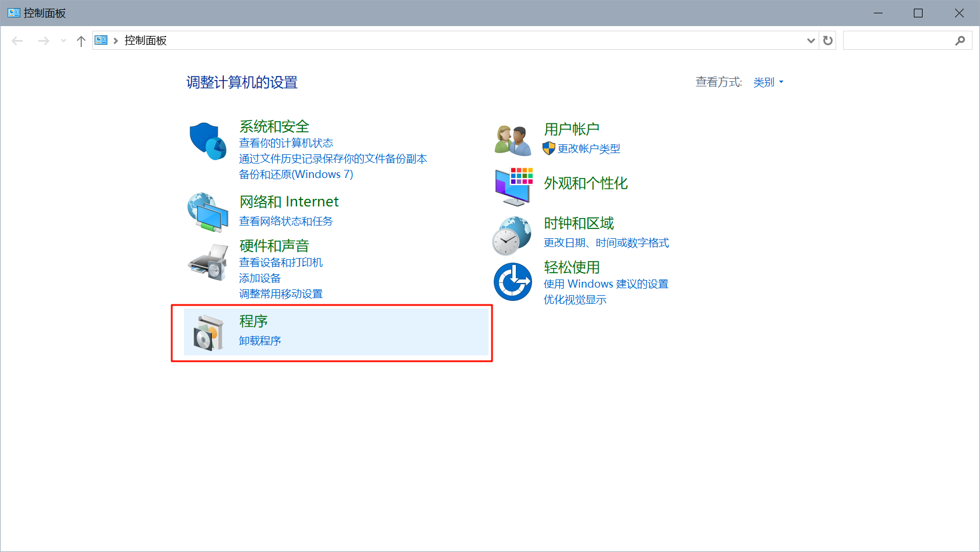The height and width of the screenshot is (552, 980).
Task: Open Appearance and Personalization monitor icon
Action: [513, 186]
